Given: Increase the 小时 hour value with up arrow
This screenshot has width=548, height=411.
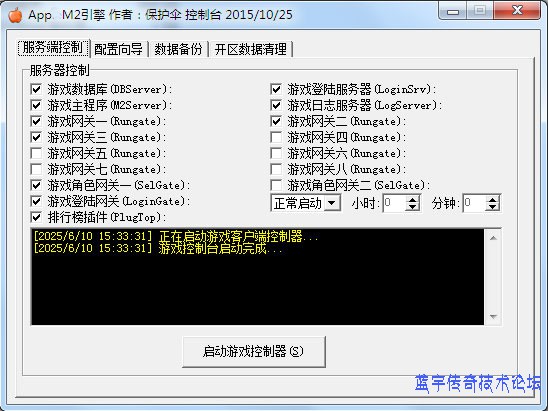Looking at the screenshot, I should (412, 199).
